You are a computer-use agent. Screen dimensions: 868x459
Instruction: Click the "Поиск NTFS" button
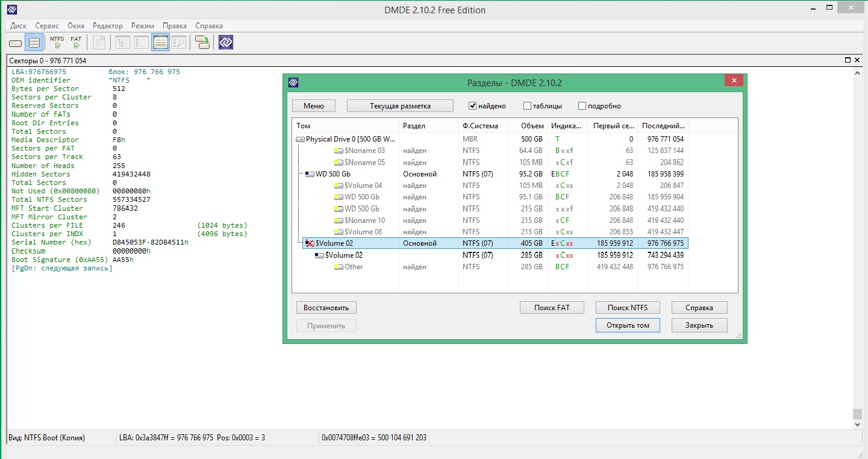pyautogui.click(x=628, y=308)
